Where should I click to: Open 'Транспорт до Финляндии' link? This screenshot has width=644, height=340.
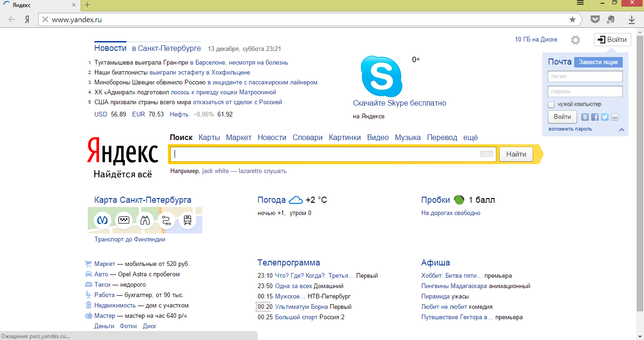(x=130, y=240)
